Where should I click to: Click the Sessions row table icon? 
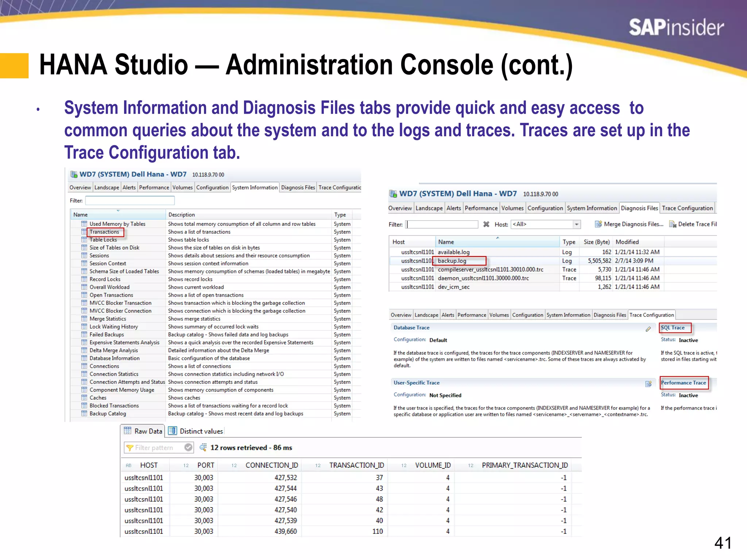84,256
